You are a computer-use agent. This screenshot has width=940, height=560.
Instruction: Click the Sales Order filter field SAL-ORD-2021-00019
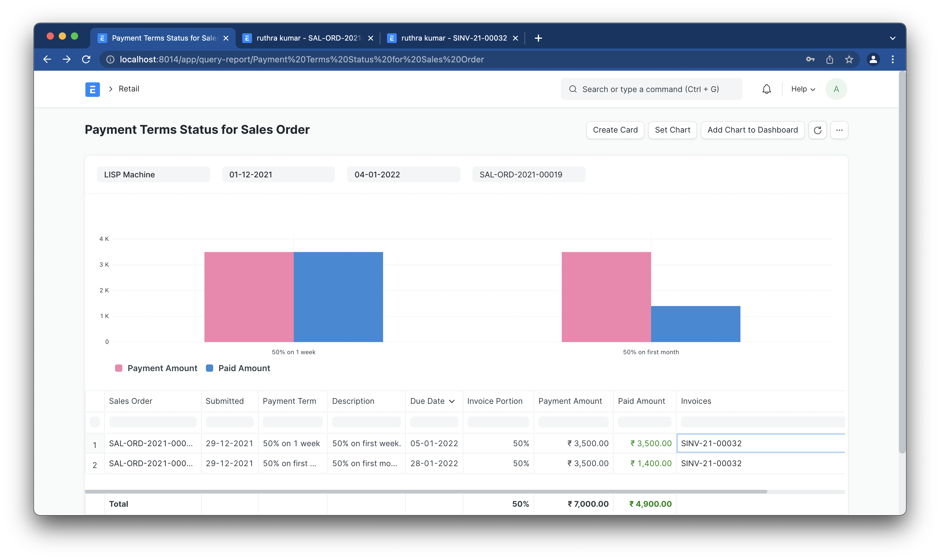(528, 175)
